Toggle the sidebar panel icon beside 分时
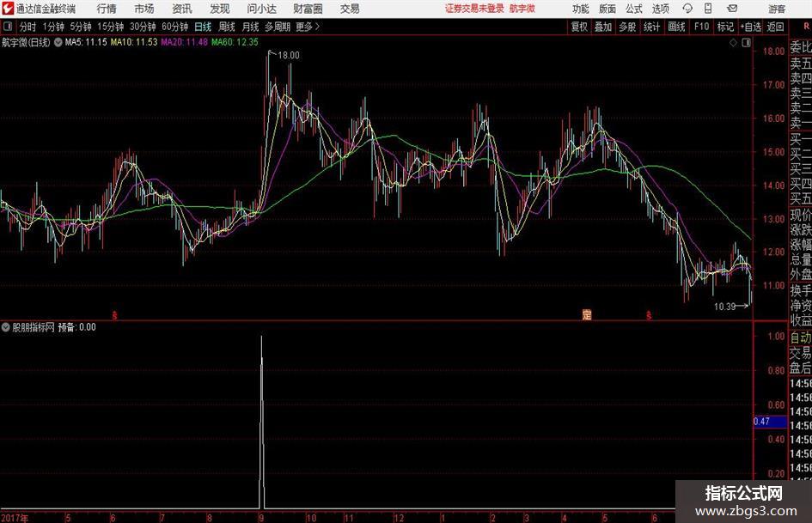 click(x=8, y=27)
